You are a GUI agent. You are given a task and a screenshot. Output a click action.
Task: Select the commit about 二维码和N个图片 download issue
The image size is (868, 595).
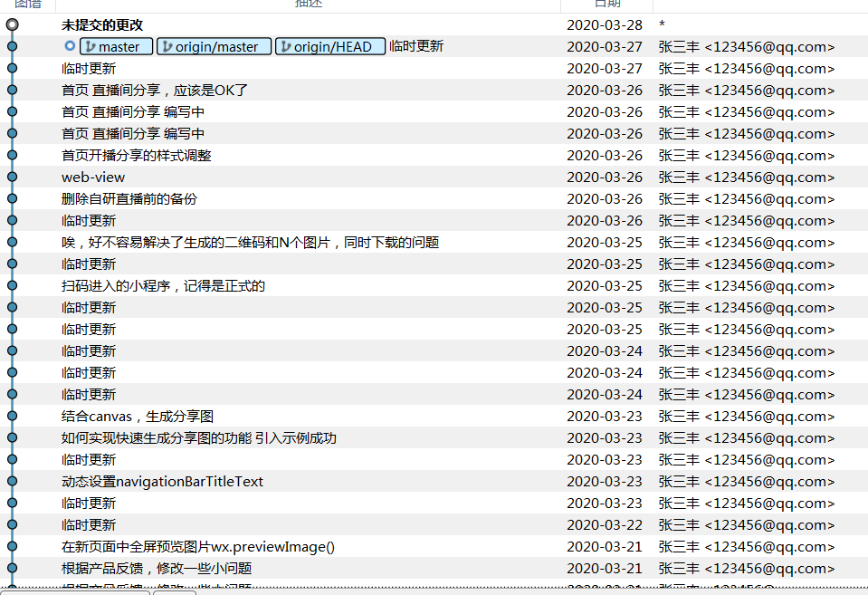coord(250,243)
